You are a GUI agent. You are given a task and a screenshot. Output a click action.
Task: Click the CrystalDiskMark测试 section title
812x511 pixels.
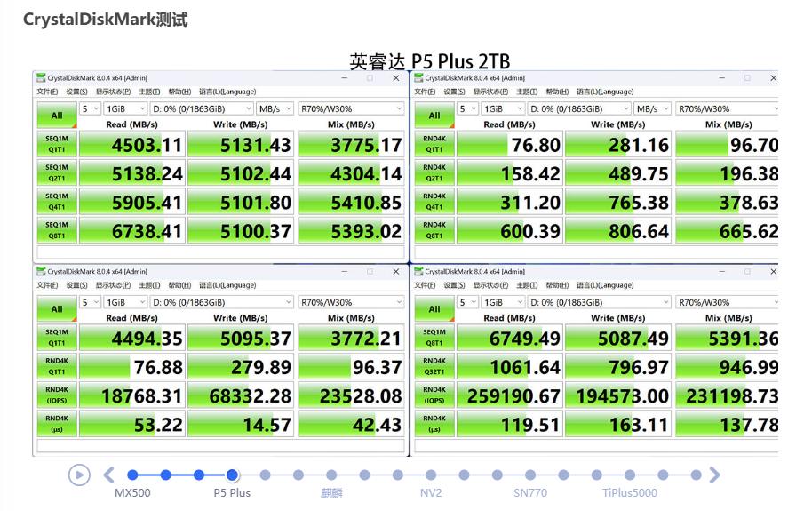tap(105, 20)
